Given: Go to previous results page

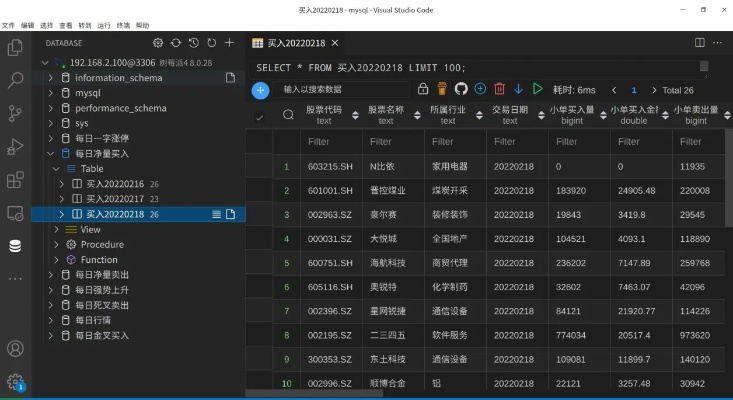Looking at the screenshot, I should click(614, 90).
